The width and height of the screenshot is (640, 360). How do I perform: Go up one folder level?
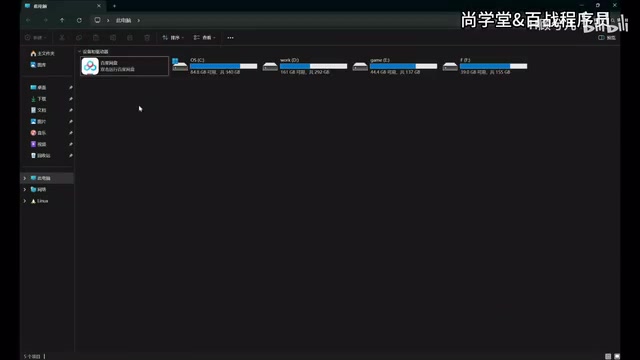pyautogui.click(x=62, y=20)
